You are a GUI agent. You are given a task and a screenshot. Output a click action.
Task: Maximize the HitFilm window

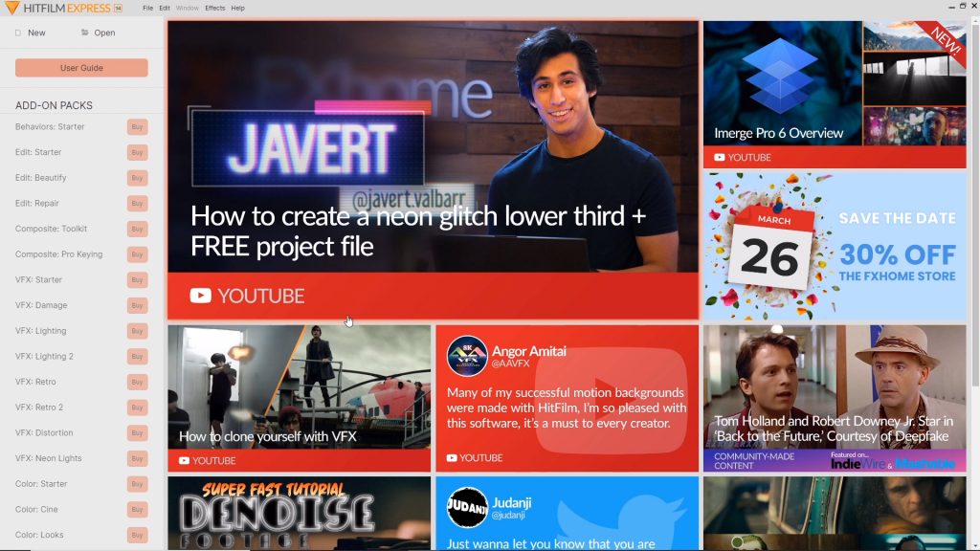(963, 7)
